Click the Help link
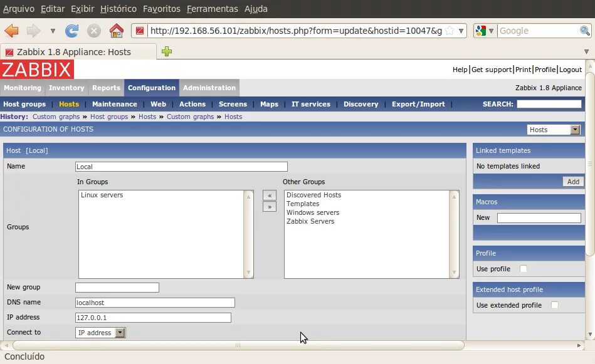The height and width of the screenshot is (364, 595). coord(460,70)
